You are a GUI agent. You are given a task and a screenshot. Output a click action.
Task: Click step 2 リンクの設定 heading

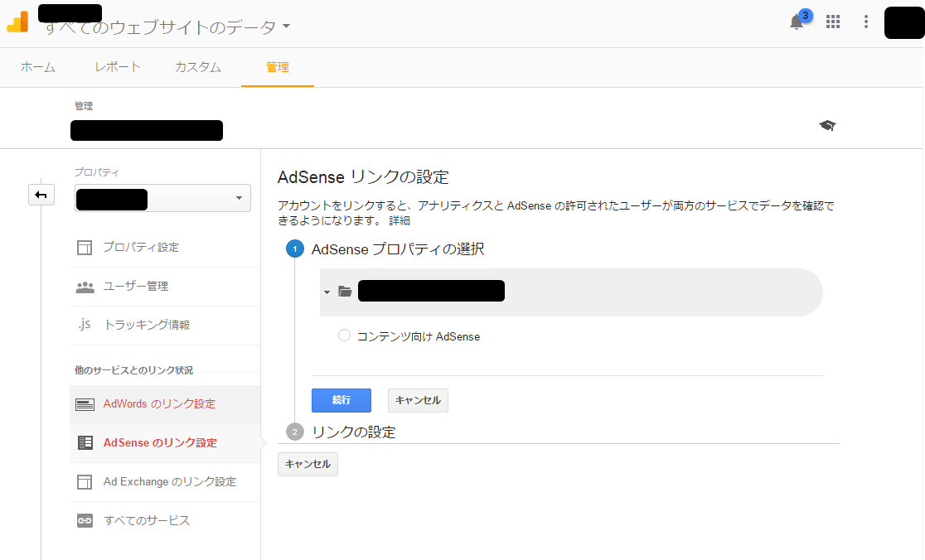[353, 432]
